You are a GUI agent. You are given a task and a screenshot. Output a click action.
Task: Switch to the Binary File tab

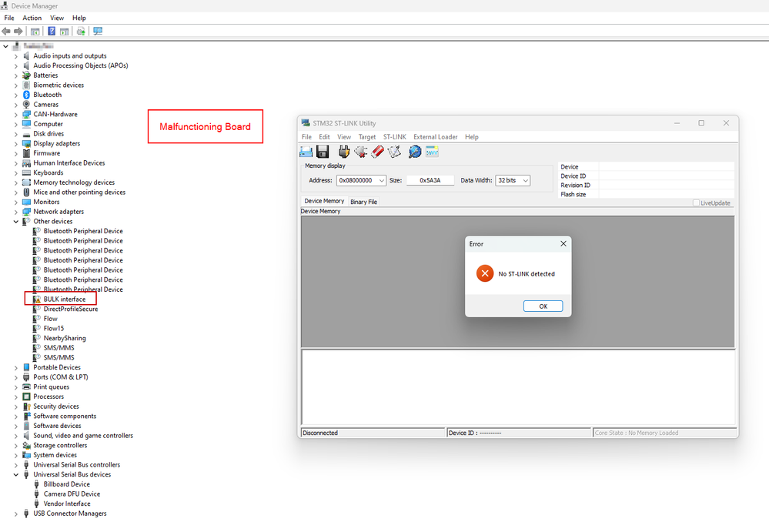click(363, 201)
